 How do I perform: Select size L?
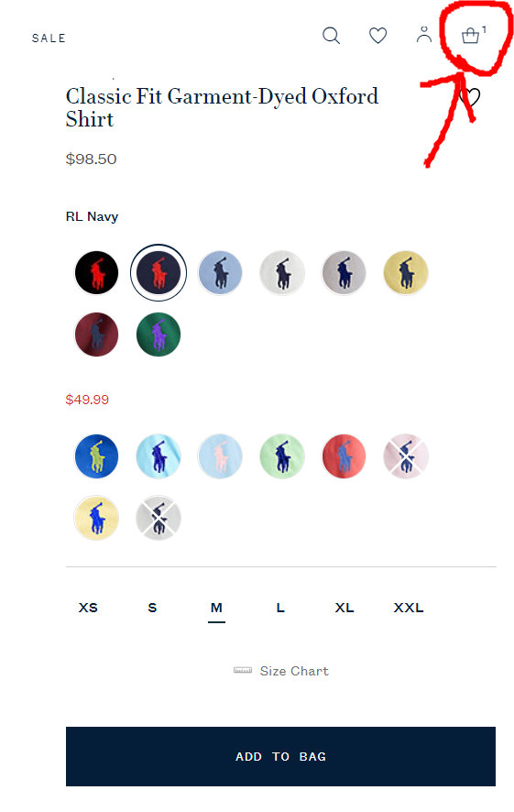pos(280,608)
